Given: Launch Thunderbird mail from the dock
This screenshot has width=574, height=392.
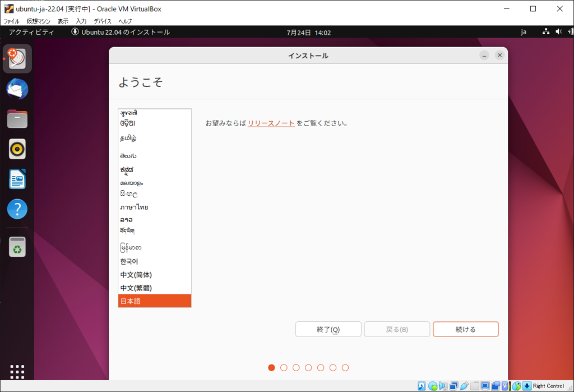Looking at the screenshot, I should point(17,89).
